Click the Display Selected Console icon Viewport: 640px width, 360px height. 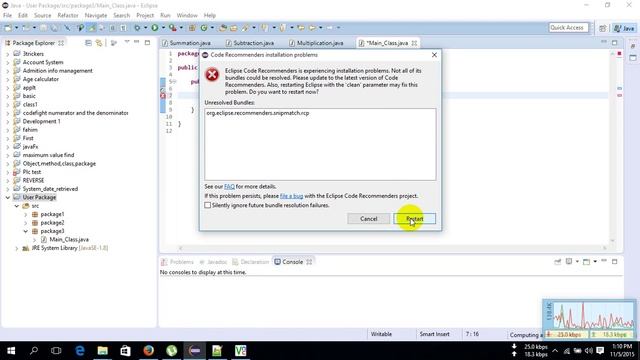[569, 262]
